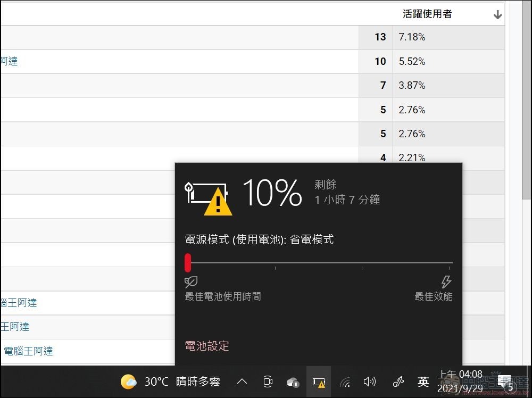
Task: Click the paused OneDrive cloud icon
Action: click(x=293, y=382)
